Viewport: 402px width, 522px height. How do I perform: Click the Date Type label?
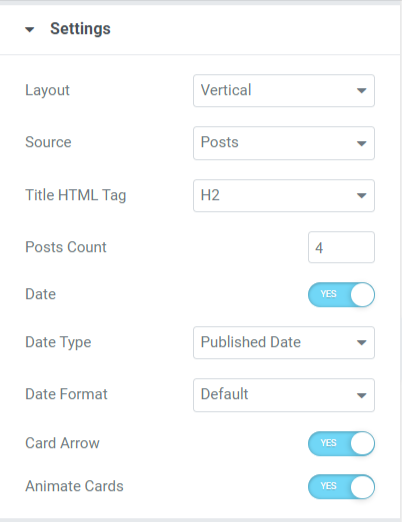pyautogui.click(x=58, y=342)
